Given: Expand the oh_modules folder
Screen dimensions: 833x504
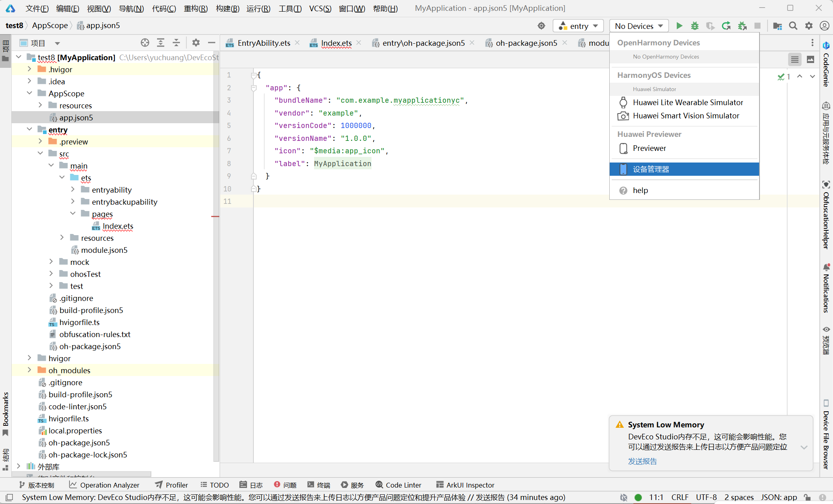Looking at the screenshot, I should pyautogui.click(x=29, y=370).
